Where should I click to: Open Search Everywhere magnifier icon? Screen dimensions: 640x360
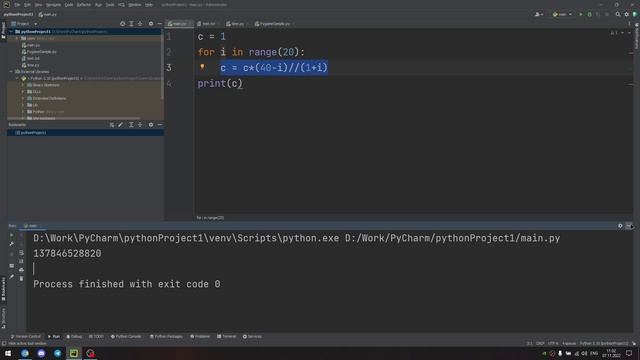click(x=618, y=14)
